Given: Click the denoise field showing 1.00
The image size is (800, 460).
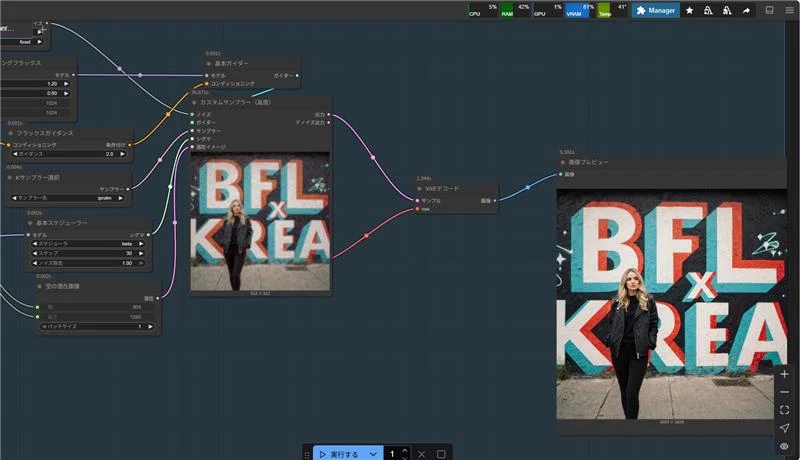Looking at the screenshot, I should point(88,263).
